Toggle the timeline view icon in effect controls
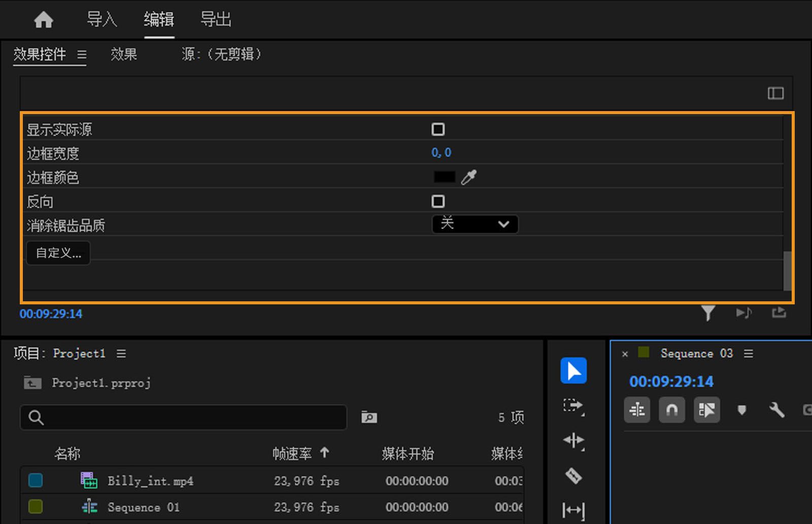This screenshot has height=524, width=812. (x=775, y=93)
